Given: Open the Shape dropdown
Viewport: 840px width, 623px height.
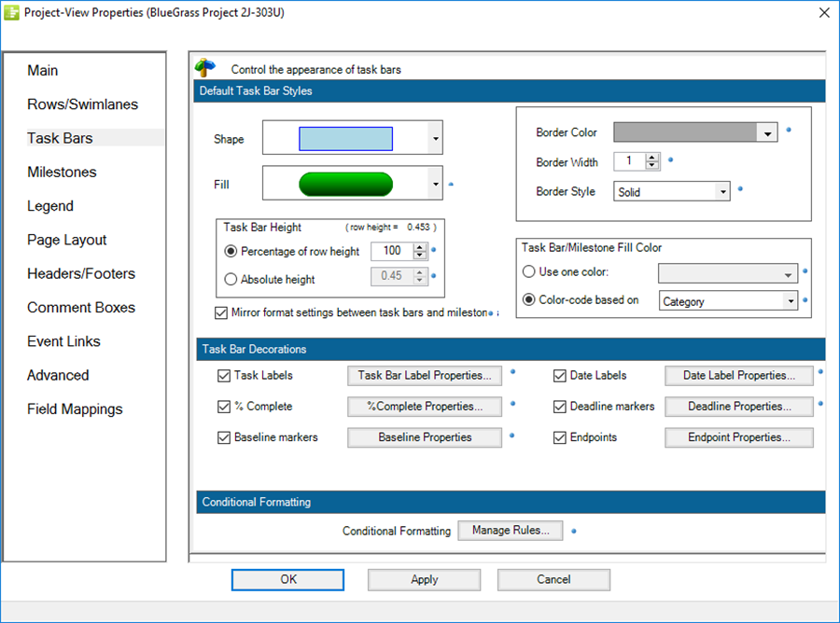Looking at the screenshot, I should (433, 137).
